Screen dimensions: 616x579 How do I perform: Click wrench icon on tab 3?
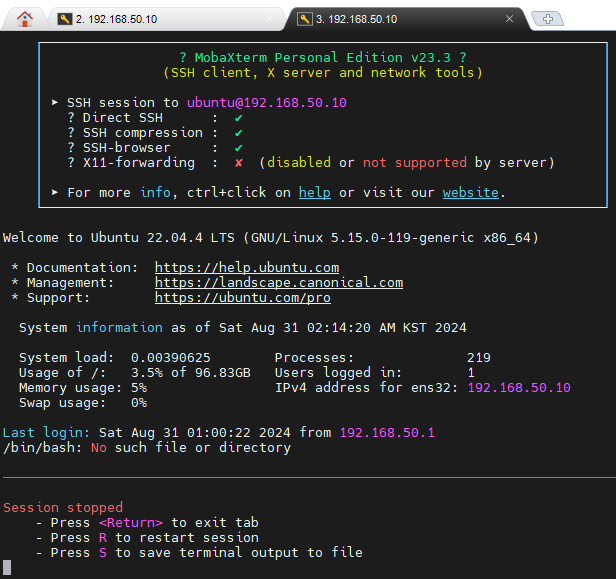point(304,19)
